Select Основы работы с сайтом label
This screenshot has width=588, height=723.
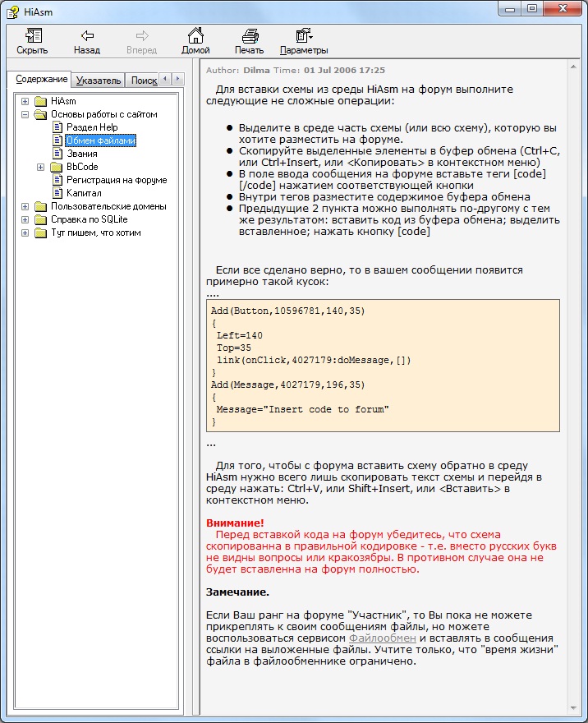pyautogui.click(x=103, y=114)
